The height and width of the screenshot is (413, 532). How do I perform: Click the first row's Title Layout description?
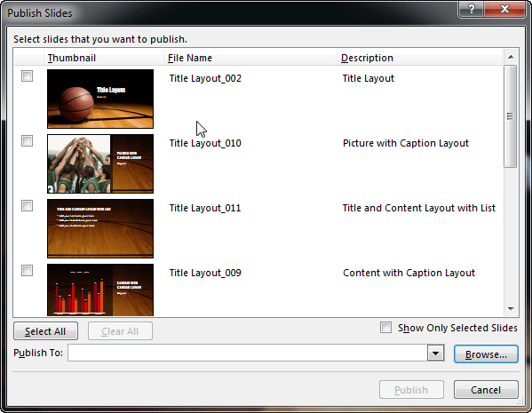[369, 78]
